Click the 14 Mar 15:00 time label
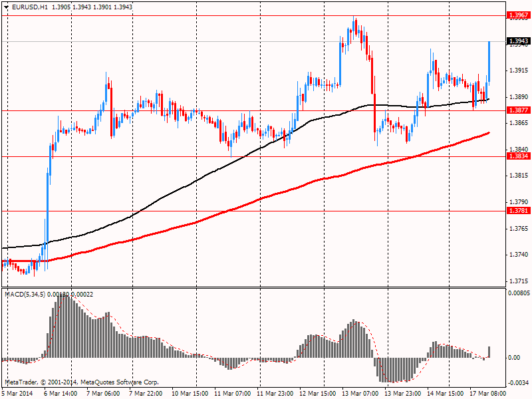Image resolution: width=532 pixels, height=399 pixels. pyautogui.click(x=445, y=394)
